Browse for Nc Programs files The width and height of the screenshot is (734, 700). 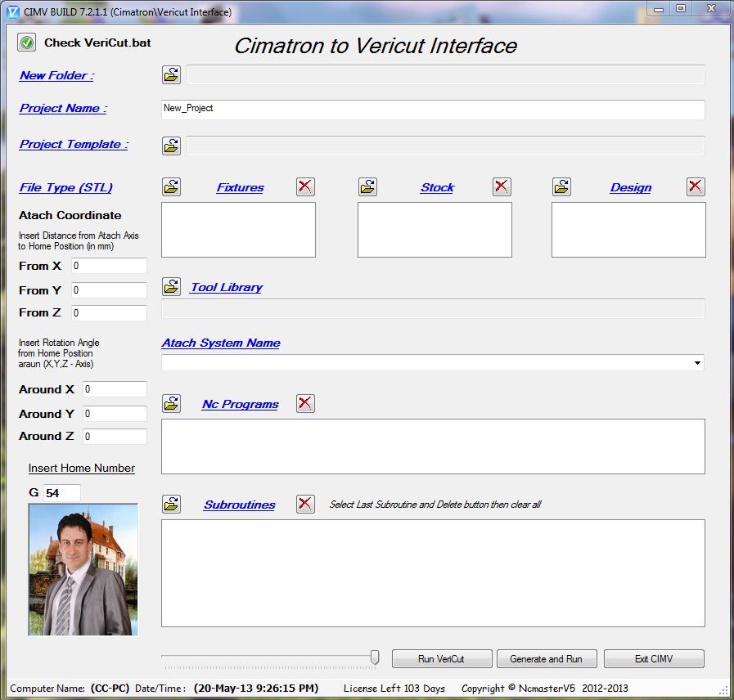(171, 403)
